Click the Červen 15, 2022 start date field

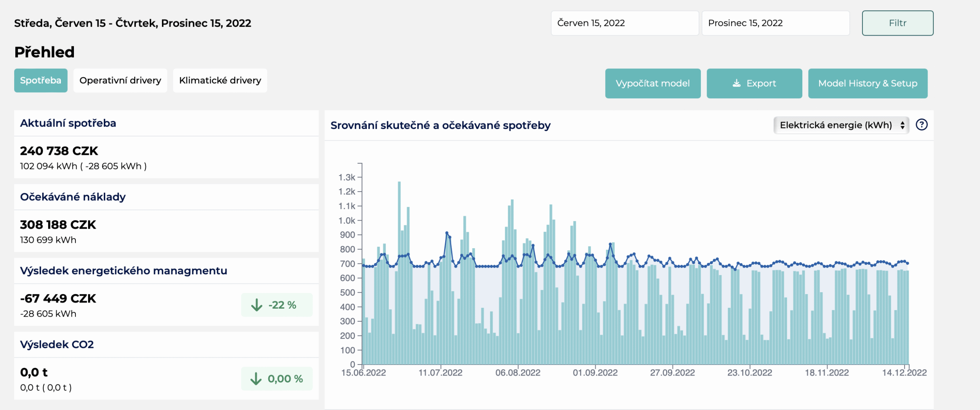point(625,23)
